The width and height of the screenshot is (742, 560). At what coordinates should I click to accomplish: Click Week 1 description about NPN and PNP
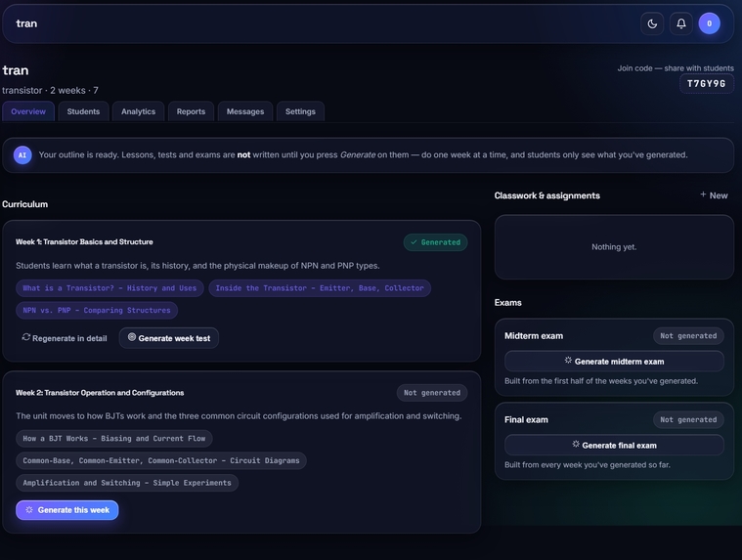(x=197, y=266)
